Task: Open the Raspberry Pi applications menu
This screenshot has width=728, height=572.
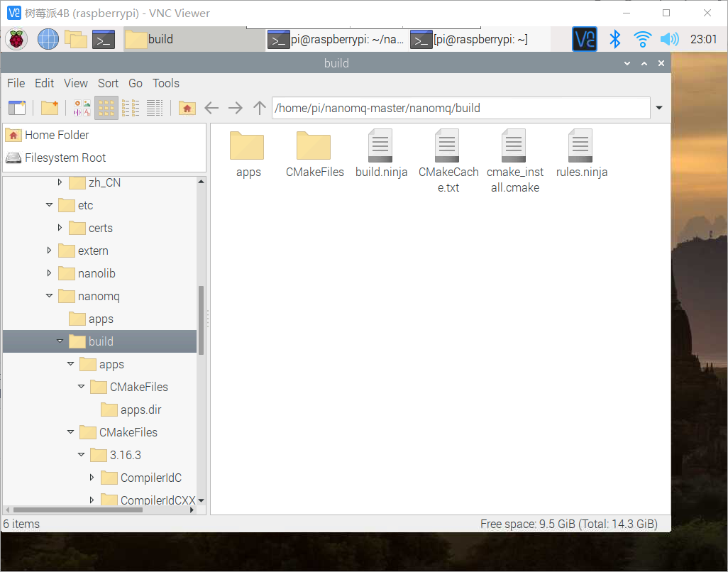Action: click(16, 39)
